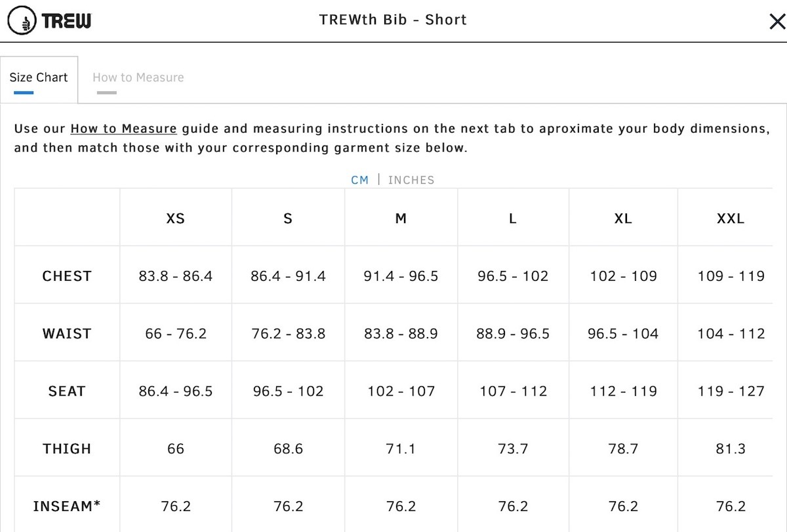Click the L size column header
Image resolution: width=787 pixels, height=532 pixels.
(513, 218)
